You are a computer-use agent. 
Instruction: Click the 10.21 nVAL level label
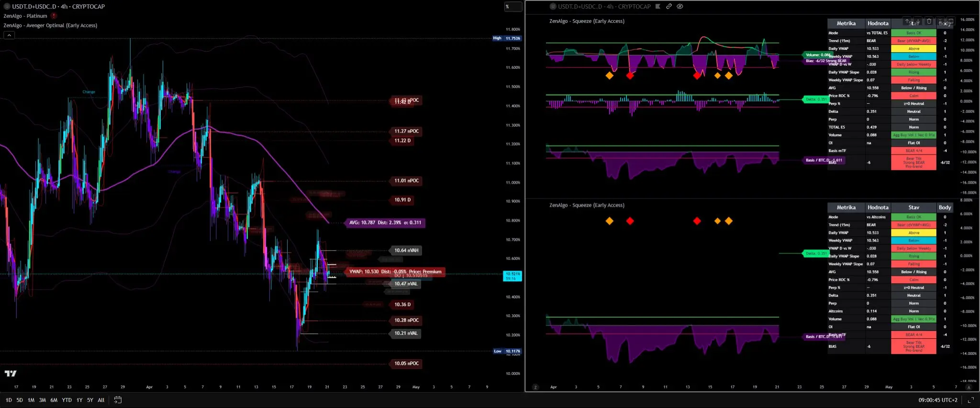(x=406, y=333)
